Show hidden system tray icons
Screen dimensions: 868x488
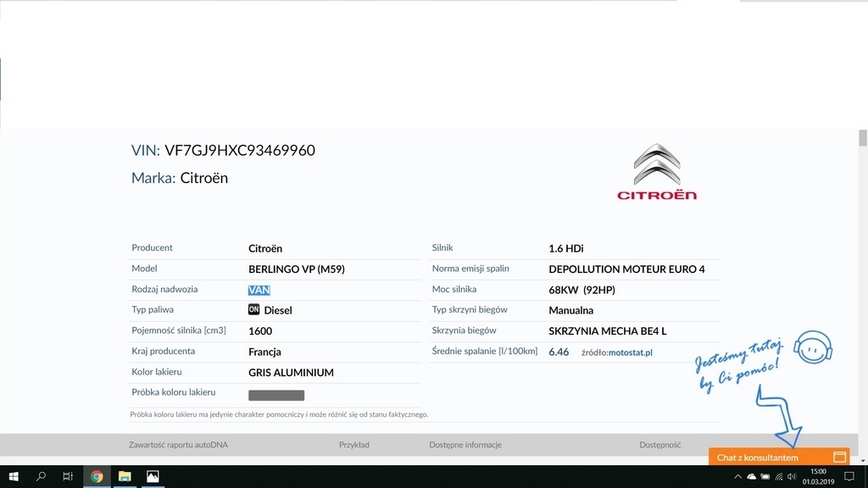[737, 476]
